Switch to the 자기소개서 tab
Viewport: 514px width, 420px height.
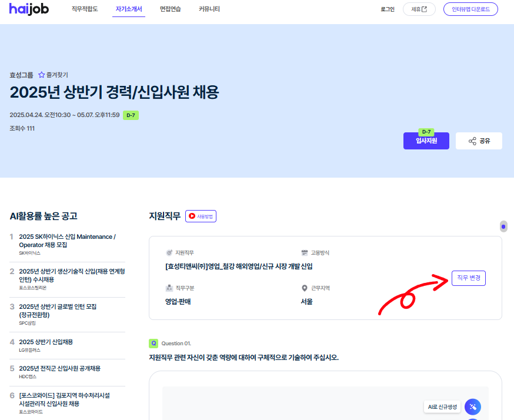tap(129, 9)
